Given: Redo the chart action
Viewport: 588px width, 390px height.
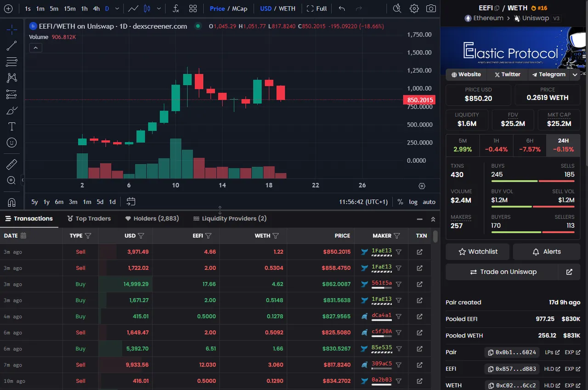Looking at the screenshot, I should pyautogui.click(x=359, y=8).
